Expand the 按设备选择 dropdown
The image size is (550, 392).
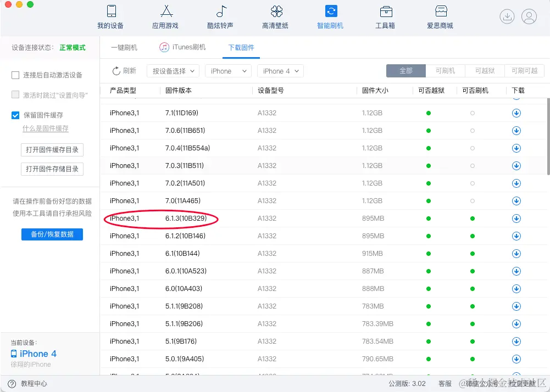173,71
